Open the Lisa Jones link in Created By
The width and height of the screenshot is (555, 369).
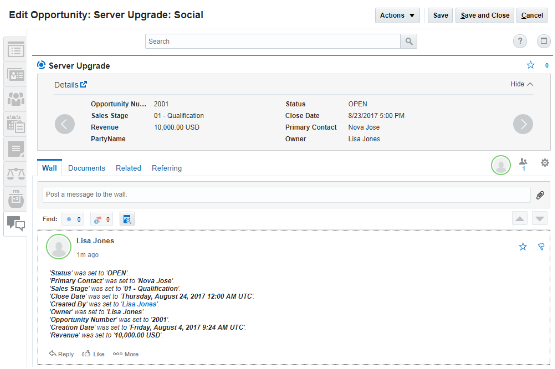click(139, 304)
